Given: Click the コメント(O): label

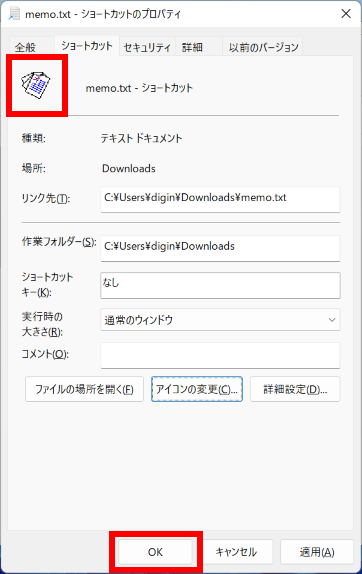Looking at the screenshot, I should pos(45,354).
